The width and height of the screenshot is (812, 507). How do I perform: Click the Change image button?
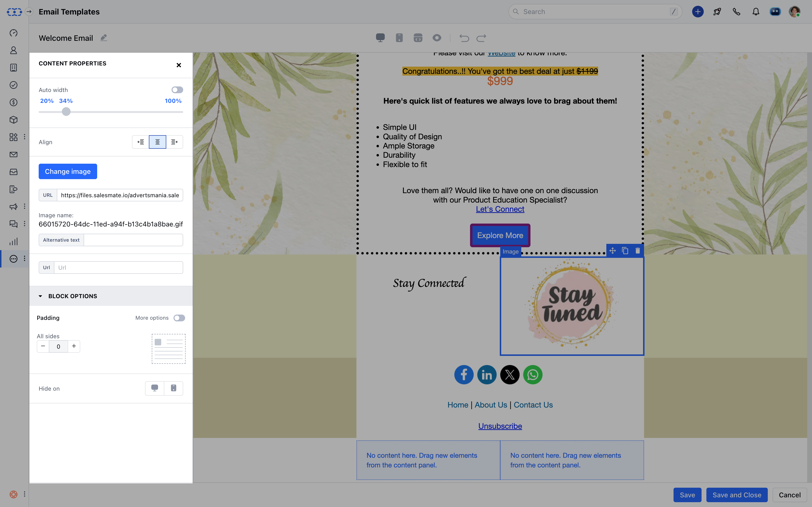point(68,171)
